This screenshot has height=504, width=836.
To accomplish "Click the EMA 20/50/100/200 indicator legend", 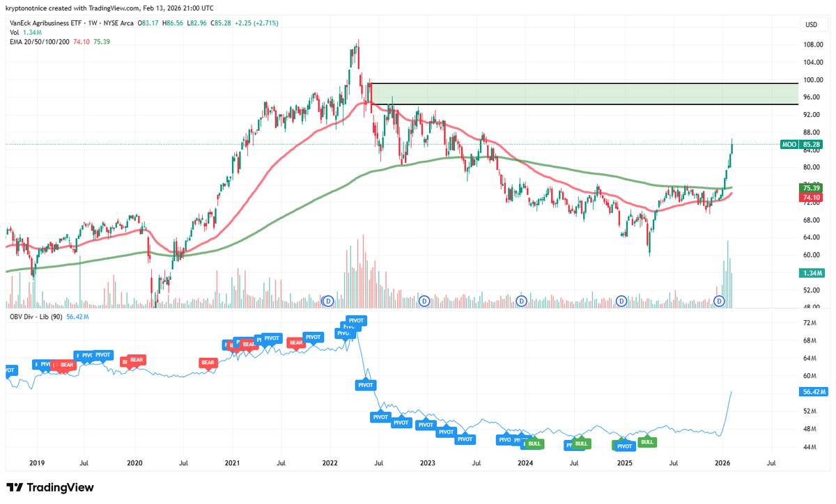I will point(59,42).
